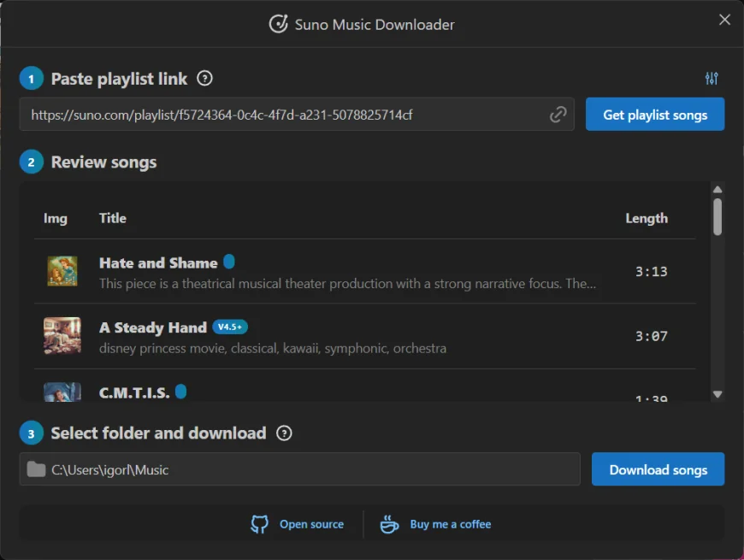Click the disney princess movie tags text

[x=272, y=349]
